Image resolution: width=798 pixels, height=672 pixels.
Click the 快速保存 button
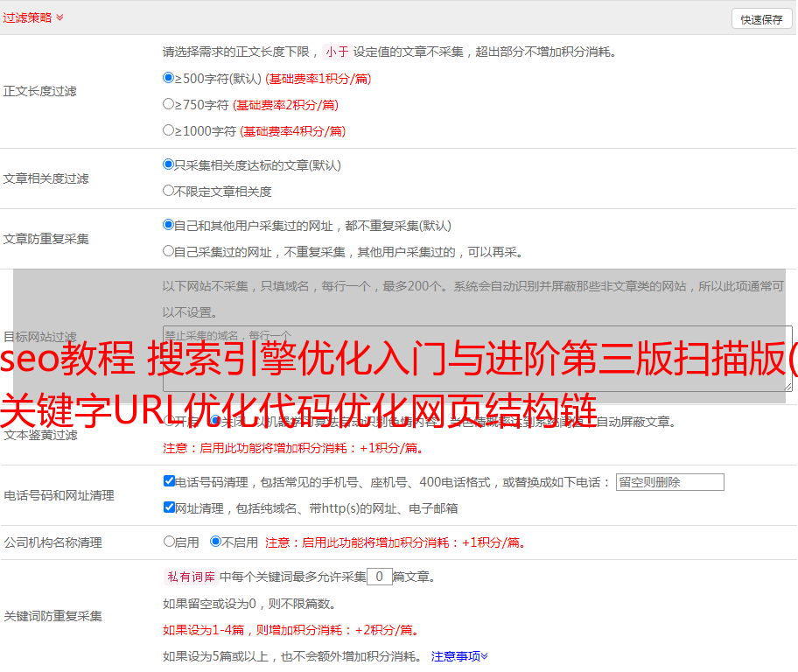(760, 19)
